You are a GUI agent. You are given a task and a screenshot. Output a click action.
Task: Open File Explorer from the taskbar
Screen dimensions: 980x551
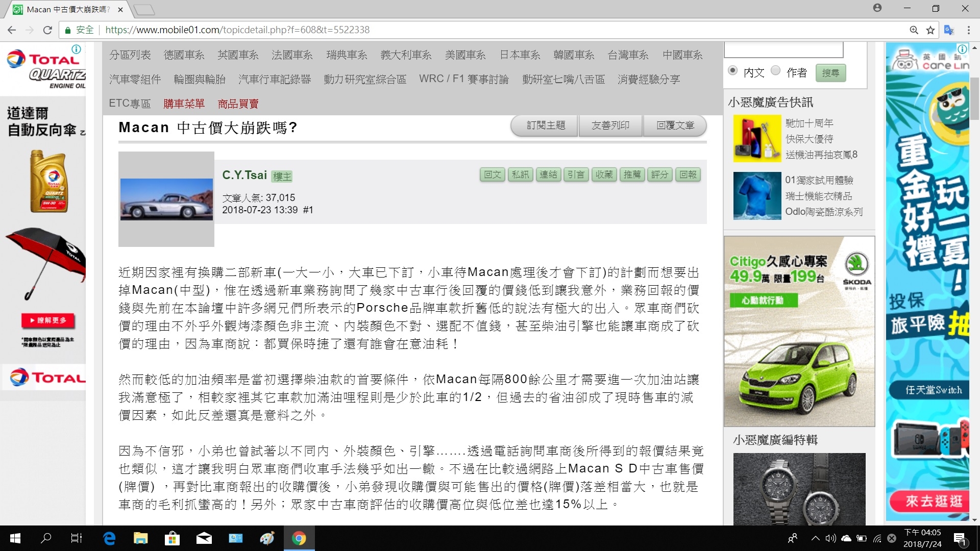pyautogui.click(x=140, y=538)
